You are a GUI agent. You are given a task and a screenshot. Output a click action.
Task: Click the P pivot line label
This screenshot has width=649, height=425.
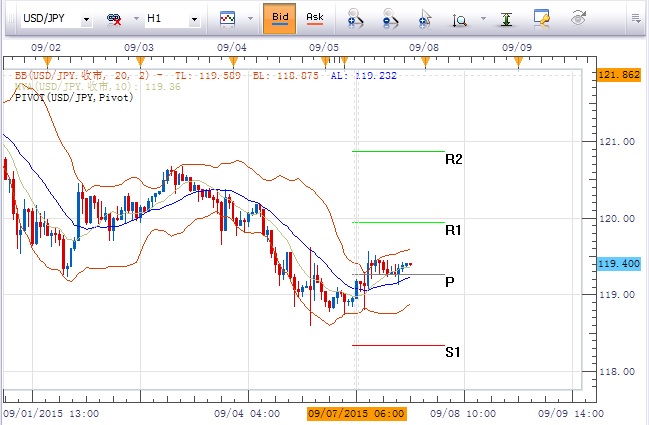point(450,282)
